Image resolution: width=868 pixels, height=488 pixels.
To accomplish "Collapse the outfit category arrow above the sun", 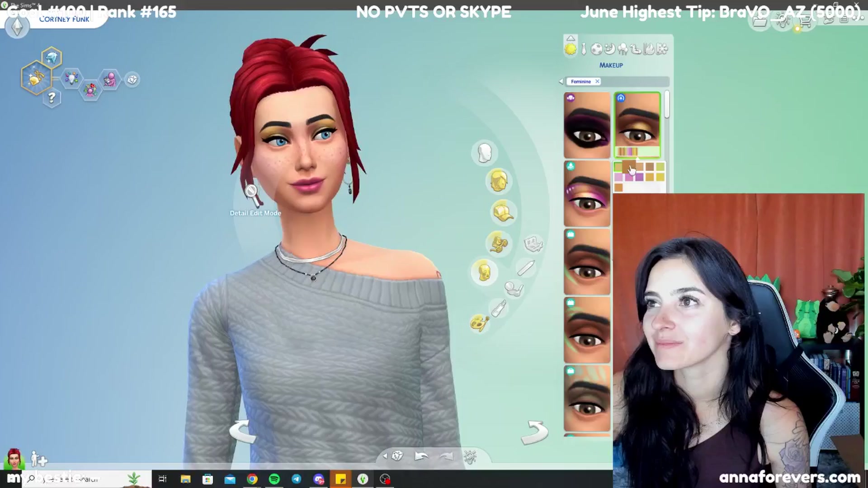I will [571, 38].
